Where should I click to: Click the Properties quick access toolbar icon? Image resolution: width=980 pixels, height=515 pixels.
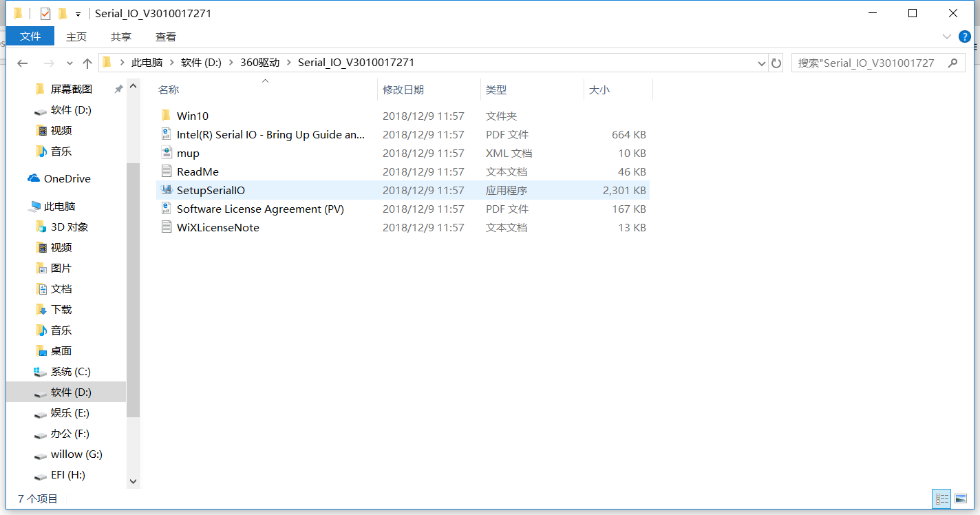tap(45, 13)
